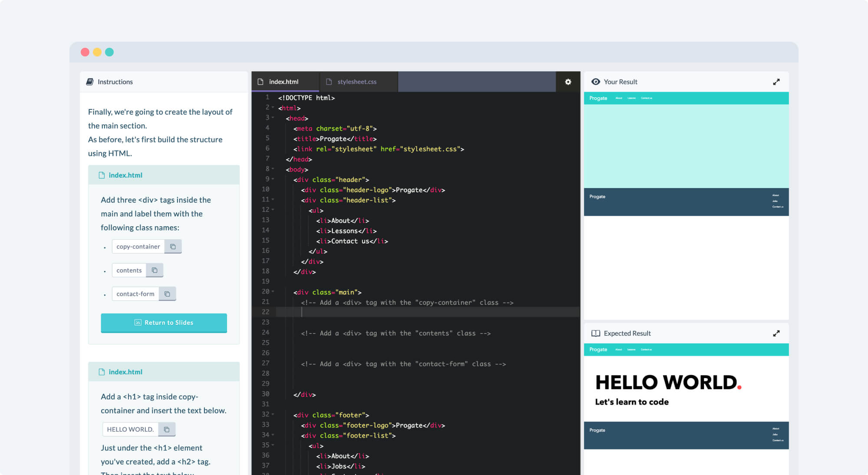Image resolution: width=868 pixels, height=475 pixels.
Task: Click the first index.html instruction header link
Action: 125,175
